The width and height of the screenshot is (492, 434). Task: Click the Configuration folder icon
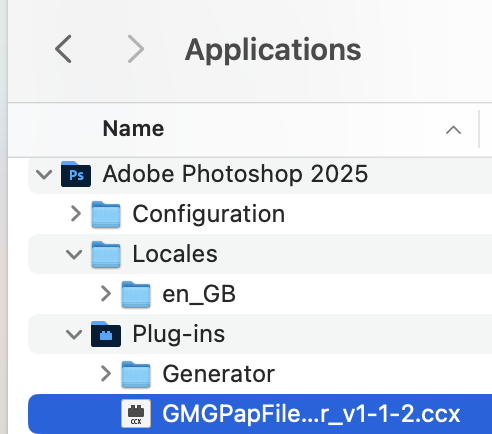point(106,214)
